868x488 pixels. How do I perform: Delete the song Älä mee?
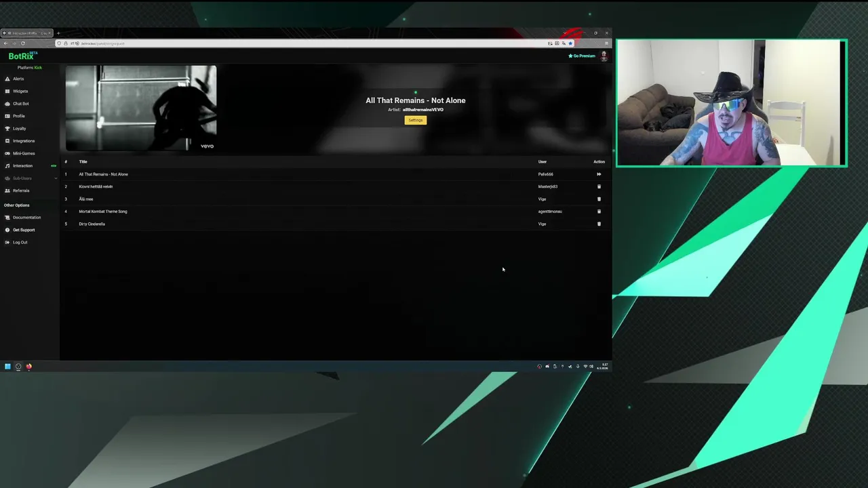click(x=599, y=199)
